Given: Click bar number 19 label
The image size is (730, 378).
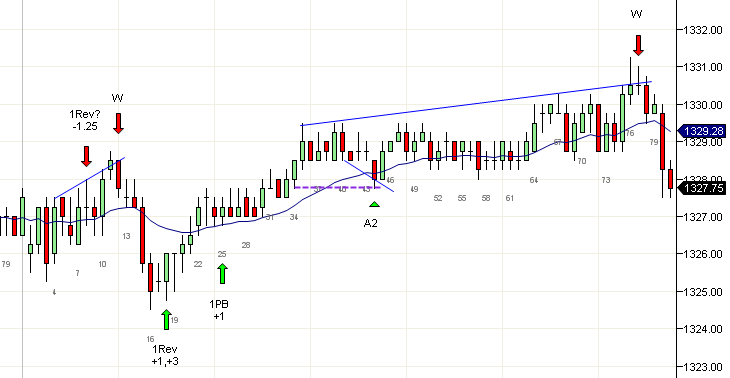Looking at the screenshot, I should pos(174,320).
